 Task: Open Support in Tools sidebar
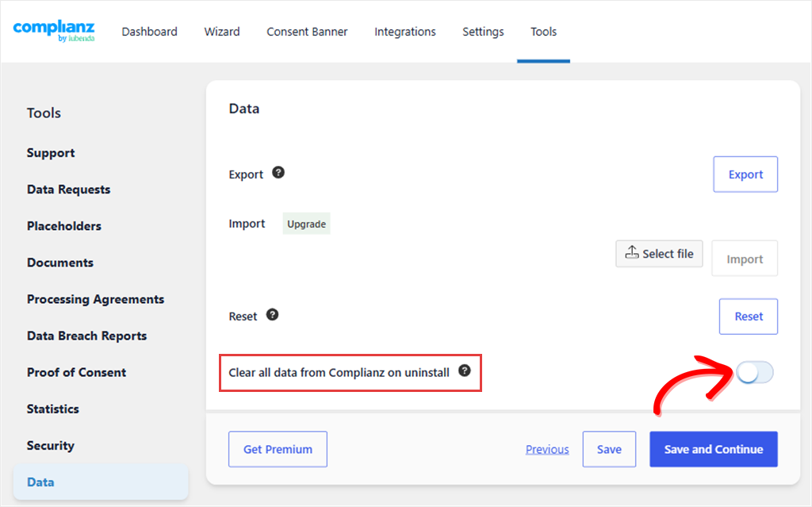[51, 153]
